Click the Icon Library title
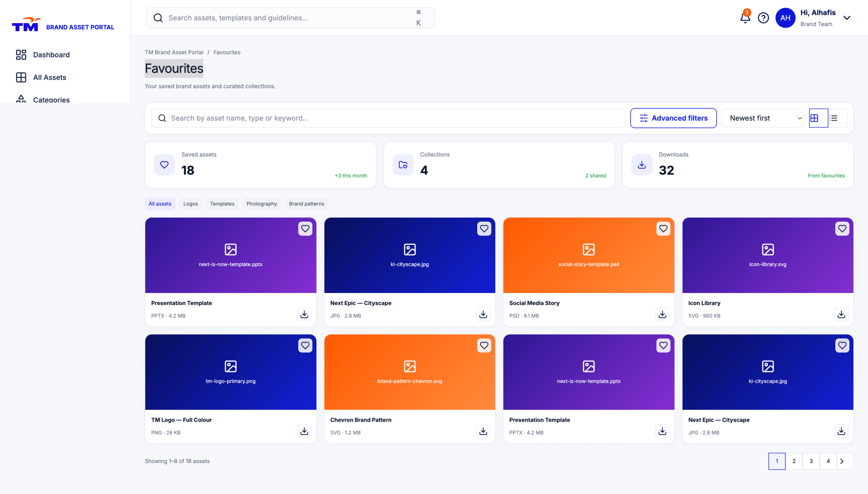Image resolution: width=868 pixels, height=494 pixels. tap(704, 303)
